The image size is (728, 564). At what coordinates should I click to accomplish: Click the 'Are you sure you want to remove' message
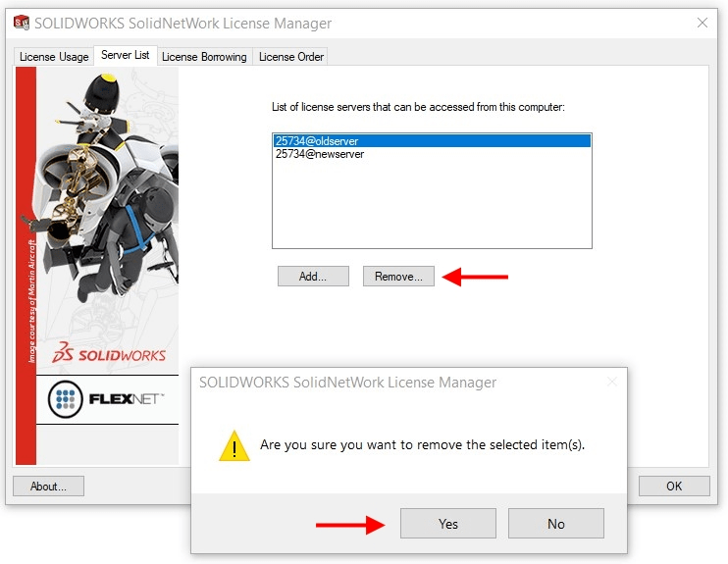click(x=422, y=444)
